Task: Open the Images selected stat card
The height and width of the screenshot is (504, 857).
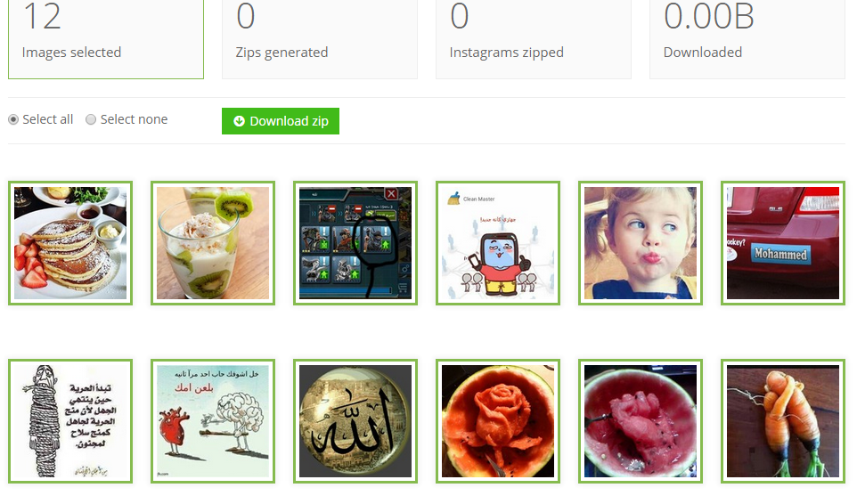Action: [x=106, y=38]
